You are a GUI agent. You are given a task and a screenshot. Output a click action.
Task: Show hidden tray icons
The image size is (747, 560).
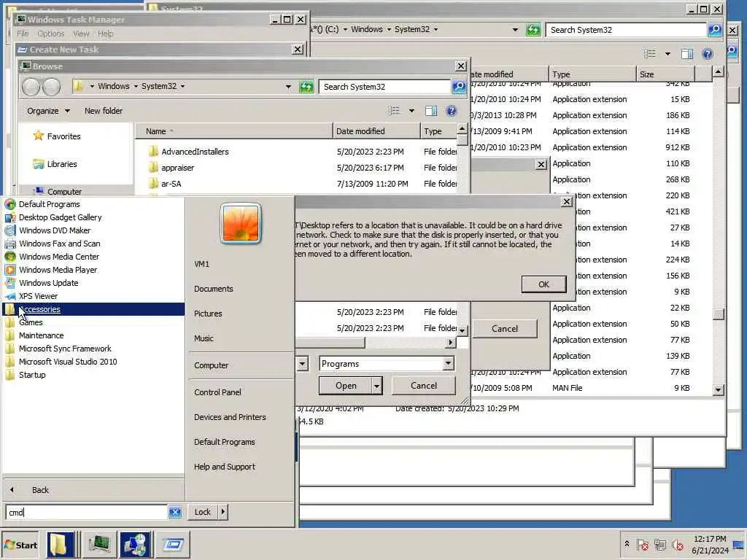point(627,544)
